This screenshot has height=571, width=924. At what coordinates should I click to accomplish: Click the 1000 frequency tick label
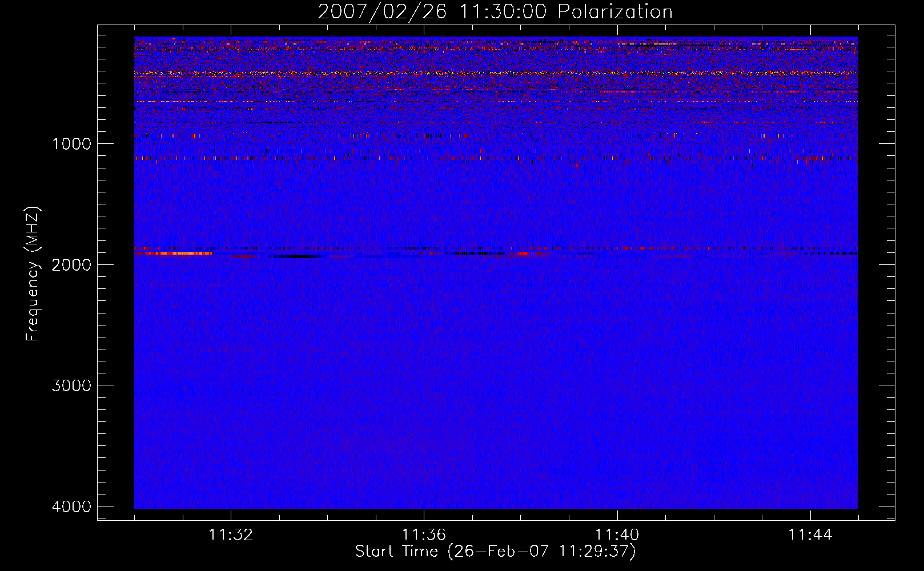[72, 143]
